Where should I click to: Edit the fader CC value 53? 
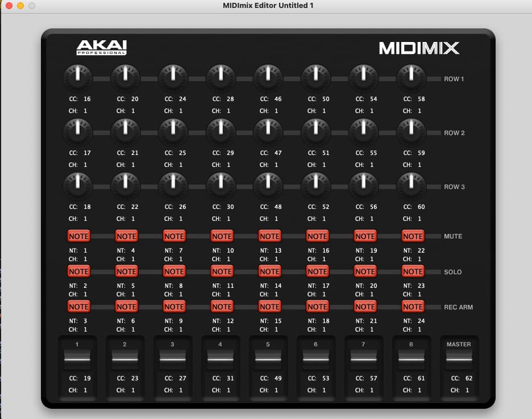326,378
